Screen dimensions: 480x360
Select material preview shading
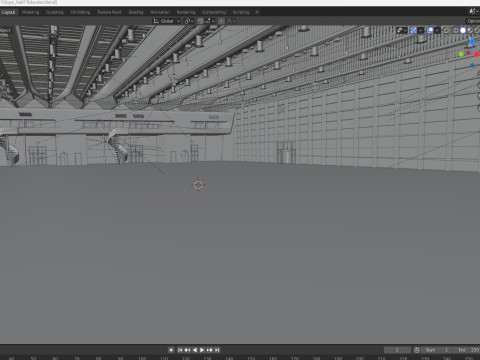pos(470,30)
